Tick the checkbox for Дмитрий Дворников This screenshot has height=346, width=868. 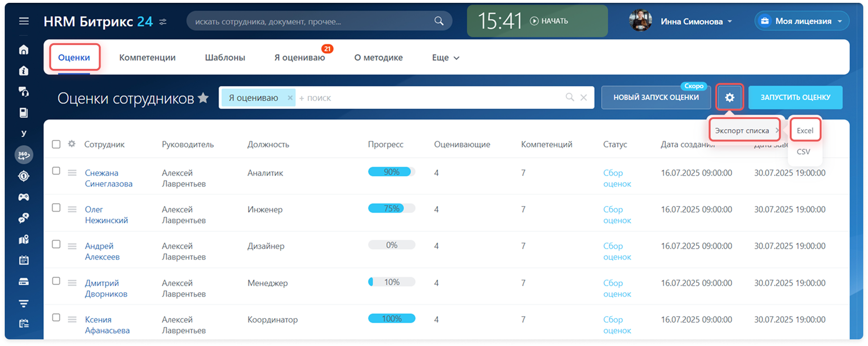pyautogui.click(x=56, y=281)
